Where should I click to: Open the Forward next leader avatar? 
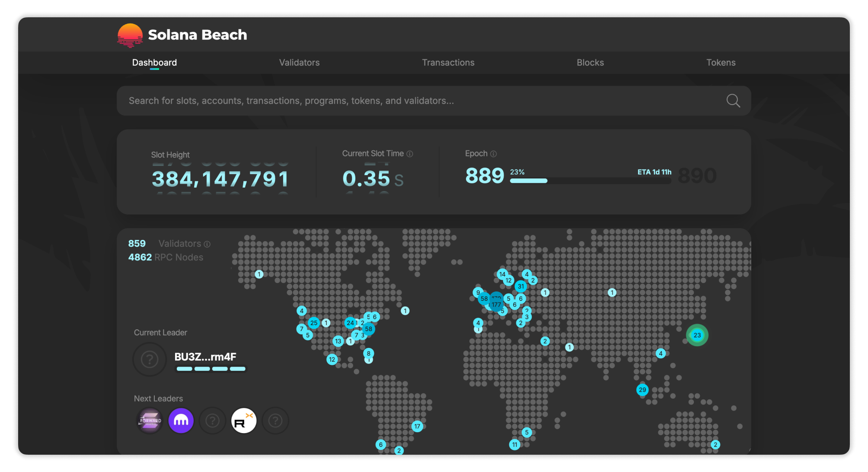coord(150,420)
